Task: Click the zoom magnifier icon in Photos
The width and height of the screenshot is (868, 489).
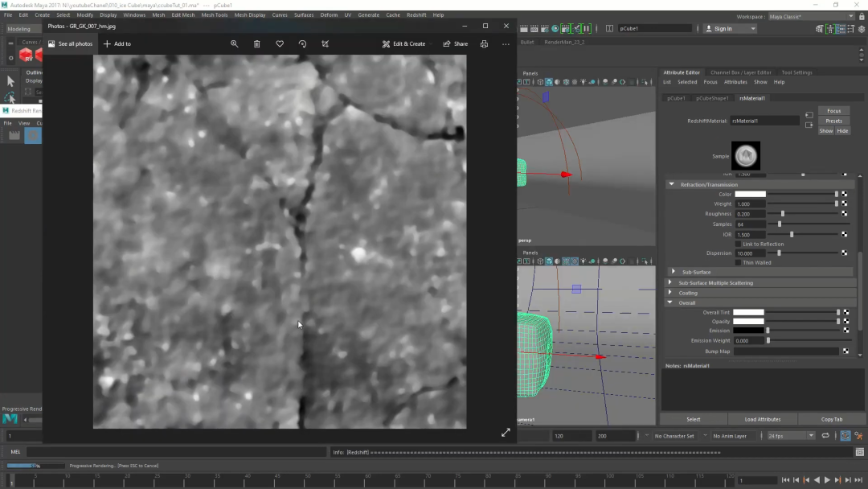Action: tap(235, 44)
